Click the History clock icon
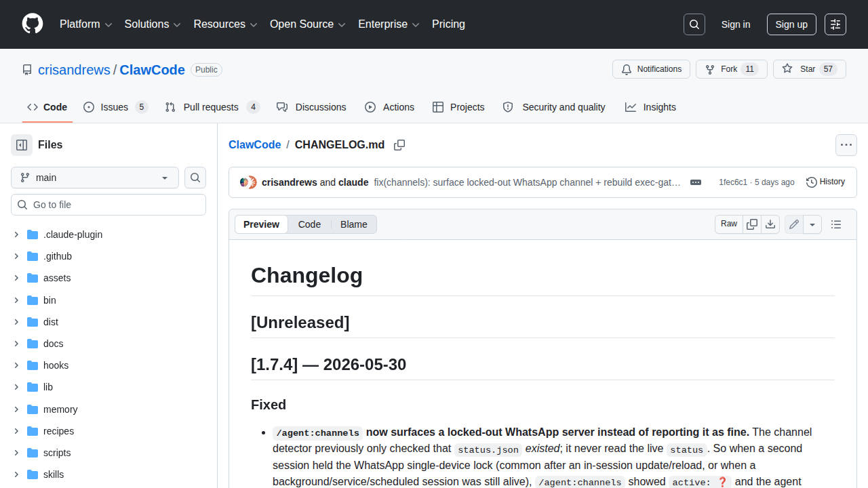 coord(811,182)
